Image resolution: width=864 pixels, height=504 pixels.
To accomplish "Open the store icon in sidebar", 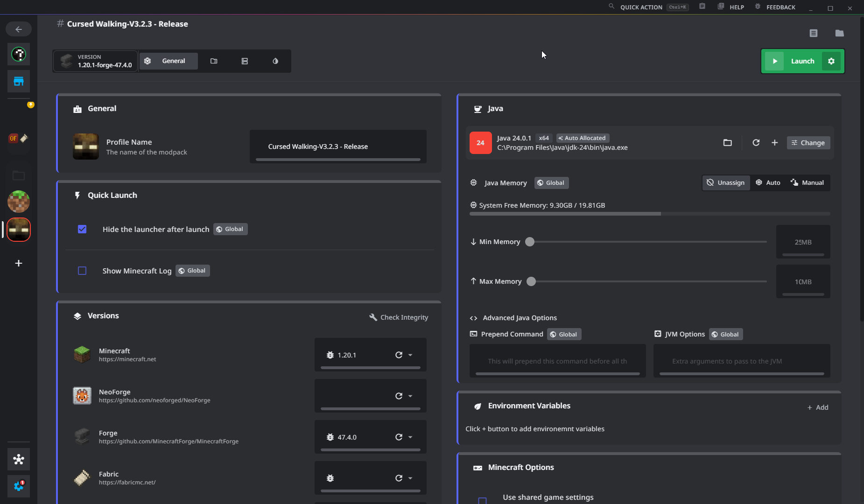I will pyautogui.click(x=19, y=82).
